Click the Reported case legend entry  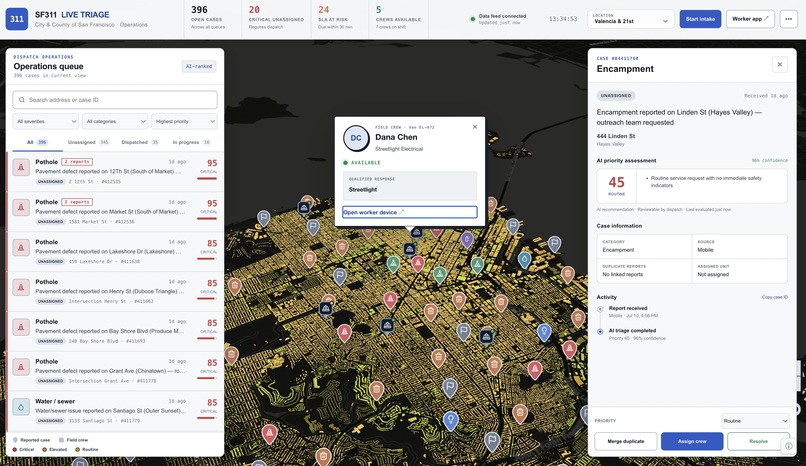click(x=31, y=440)
